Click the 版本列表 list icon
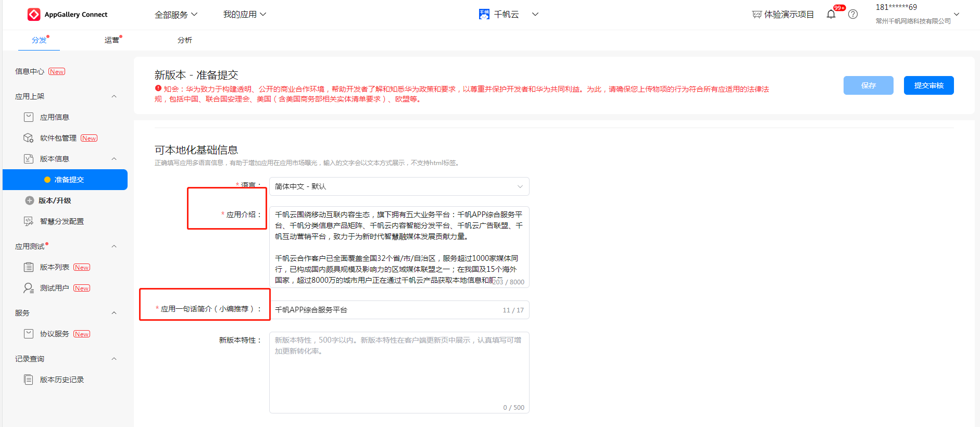Image resolution: width=980 pixels, height=427 pixels. [x=29, y=267]
